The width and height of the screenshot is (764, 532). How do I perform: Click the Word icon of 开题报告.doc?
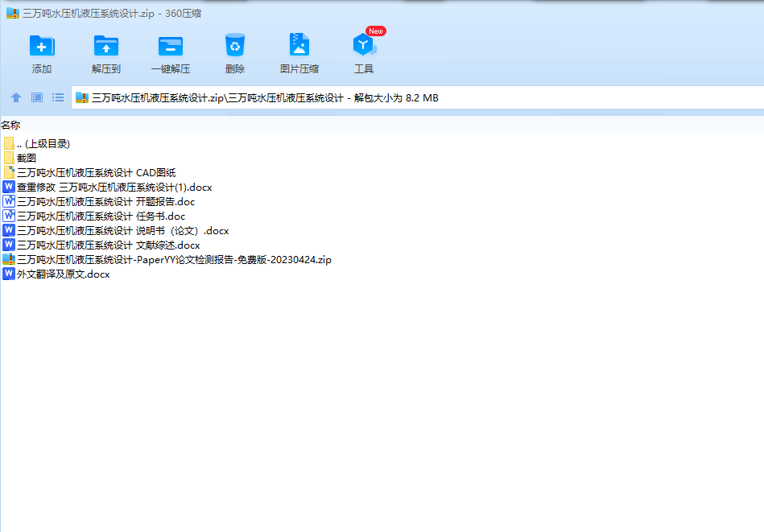tap(9, 201)
